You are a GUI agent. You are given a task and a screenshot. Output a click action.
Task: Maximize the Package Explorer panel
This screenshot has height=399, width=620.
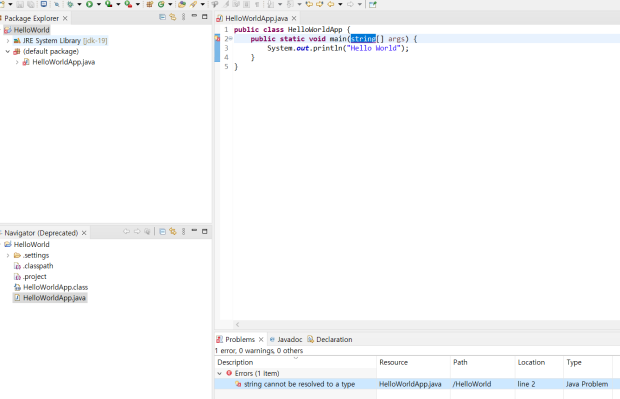click(x=204, y=17)
